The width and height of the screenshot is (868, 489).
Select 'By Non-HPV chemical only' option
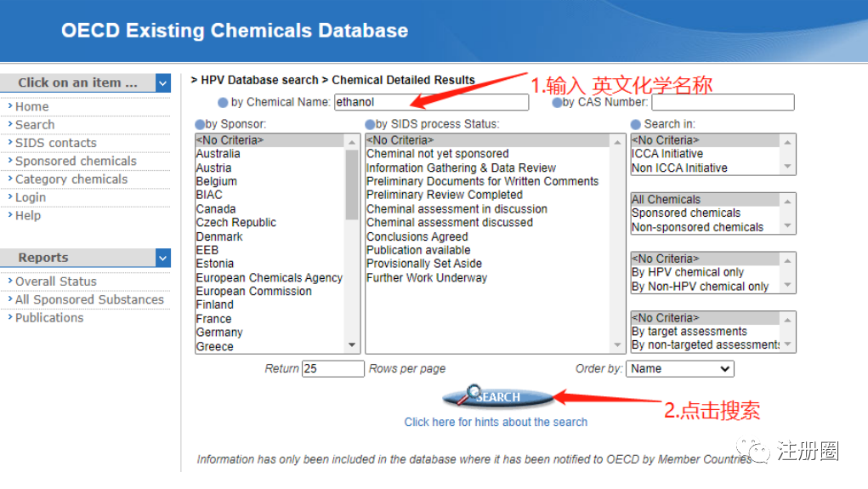pyautogui.click(x=701, y=287)
